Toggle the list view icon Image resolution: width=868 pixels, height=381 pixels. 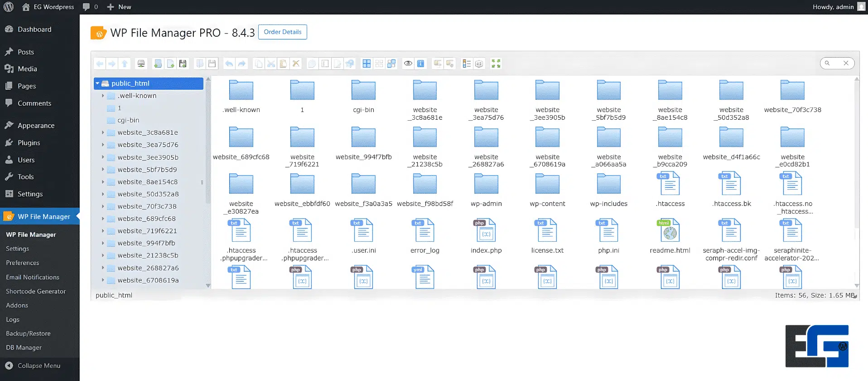pyautogui.click(x=467, y=64)
